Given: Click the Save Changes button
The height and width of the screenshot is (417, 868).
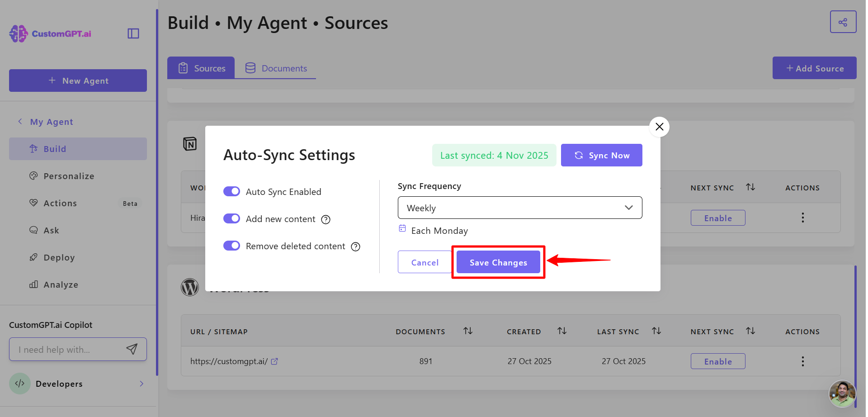Looking at the screenshot, I should click(x=498, y=262).
